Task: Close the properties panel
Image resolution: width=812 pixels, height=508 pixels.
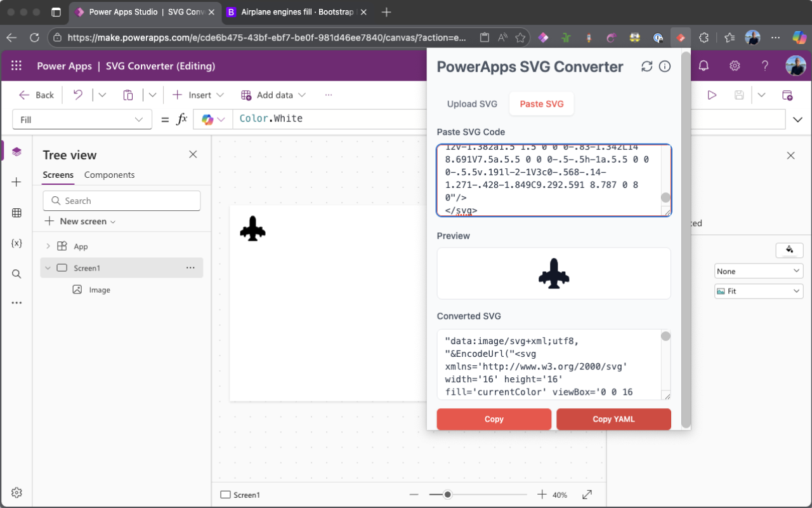Action: pos(790,155)
